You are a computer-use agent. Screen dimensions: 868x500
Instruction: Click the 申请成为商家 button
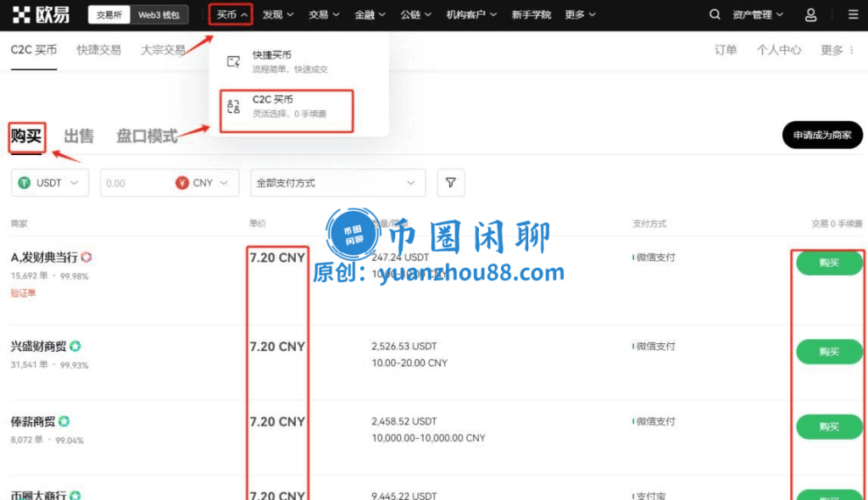(822, 135)
